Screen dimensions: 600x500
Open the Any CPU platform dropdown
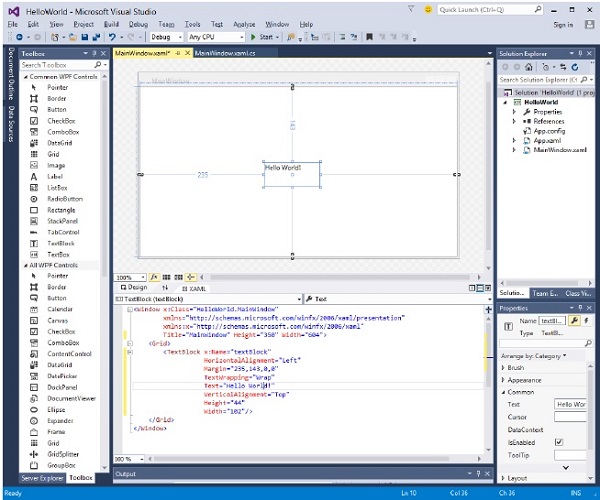218,37
